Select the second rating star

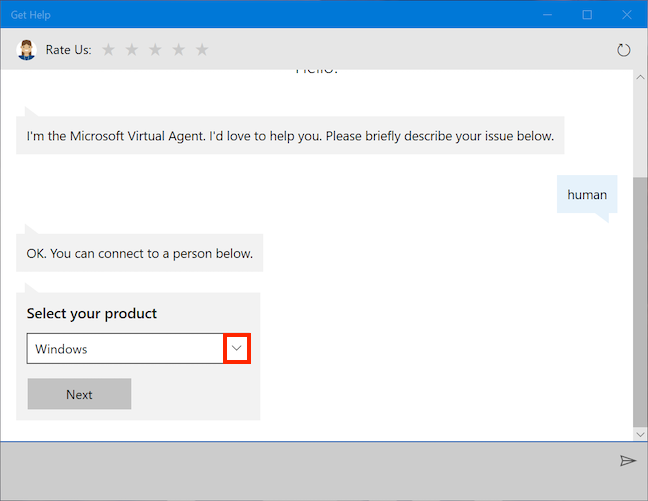(x=132, y=49)
